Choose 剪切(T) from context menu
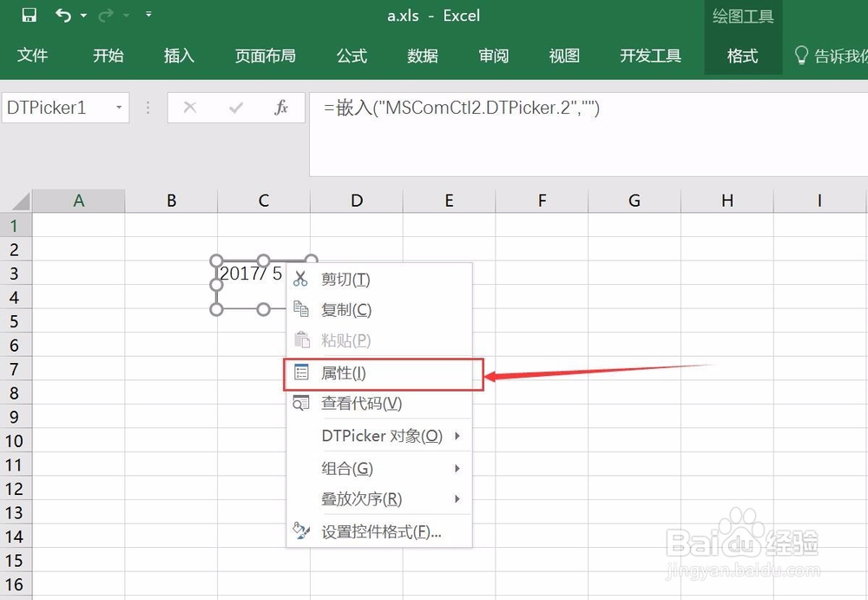Screen dimensions: 868x600 point(379,279)
